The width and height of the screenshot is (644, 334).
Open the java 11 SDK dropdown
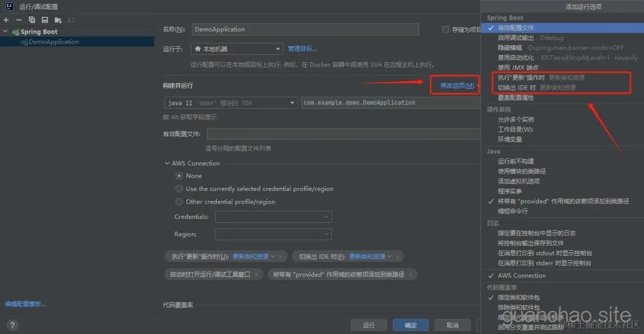point(231,103)
